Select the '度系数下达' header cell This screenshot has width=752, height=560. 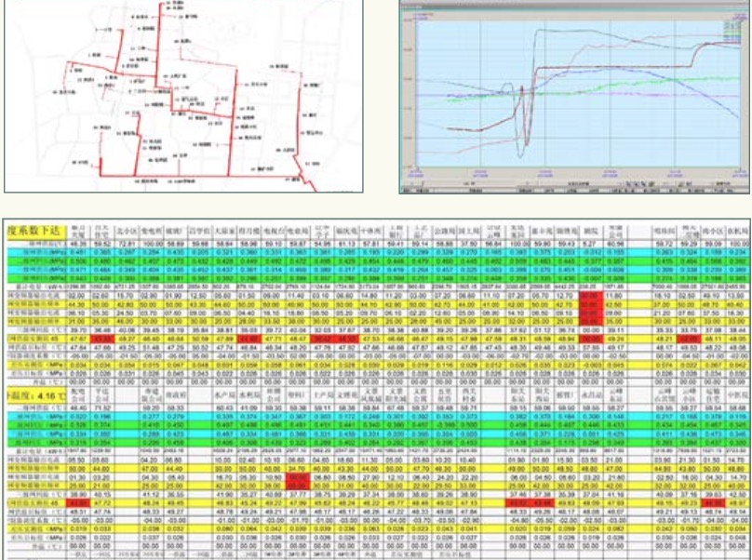[34, 230]
